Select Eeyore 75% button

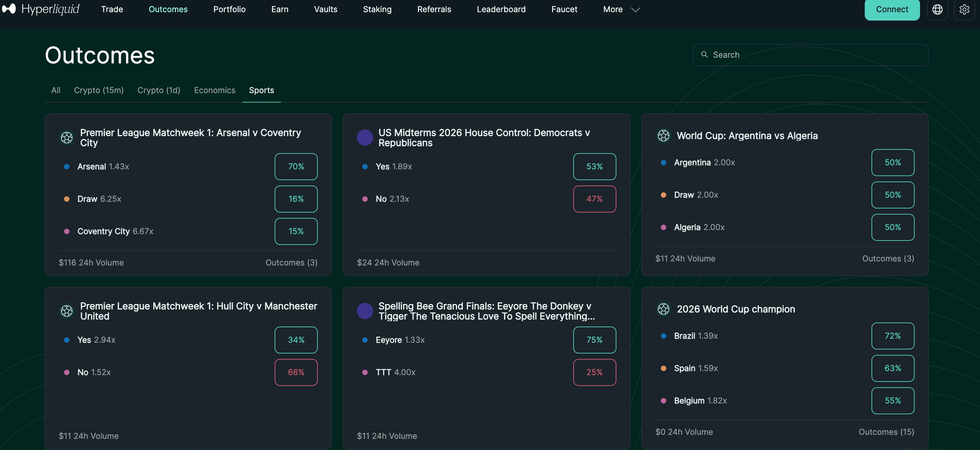(594, 340)
